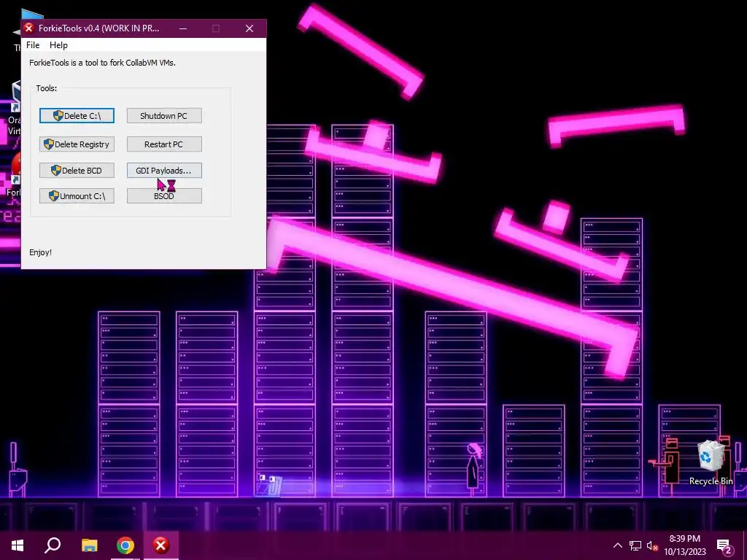Click the 'Enjoy!' text

pyautogui.click(x=41, y=252)
